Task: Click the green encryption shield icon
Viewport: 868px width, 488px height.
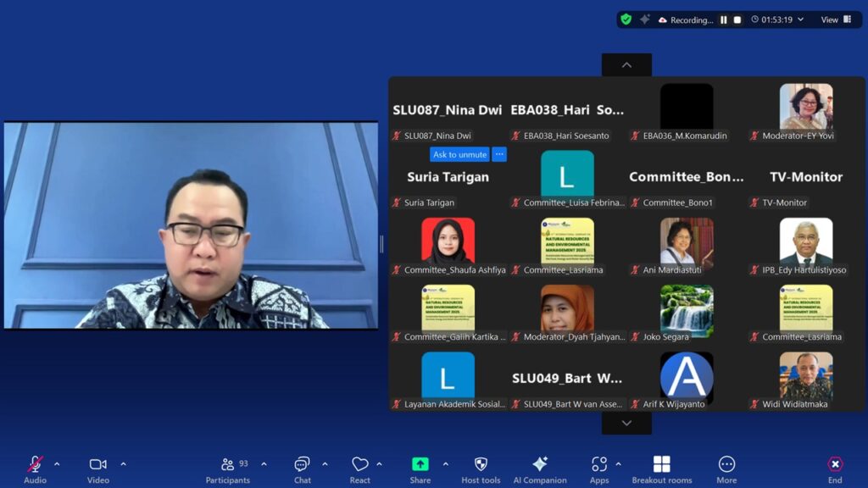Action: point(626,19)
